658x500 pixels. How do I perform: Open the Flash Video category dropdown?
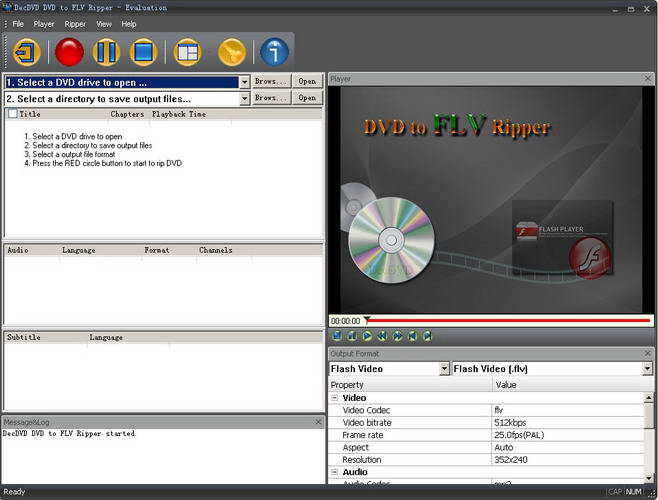(x=444, y=369)
